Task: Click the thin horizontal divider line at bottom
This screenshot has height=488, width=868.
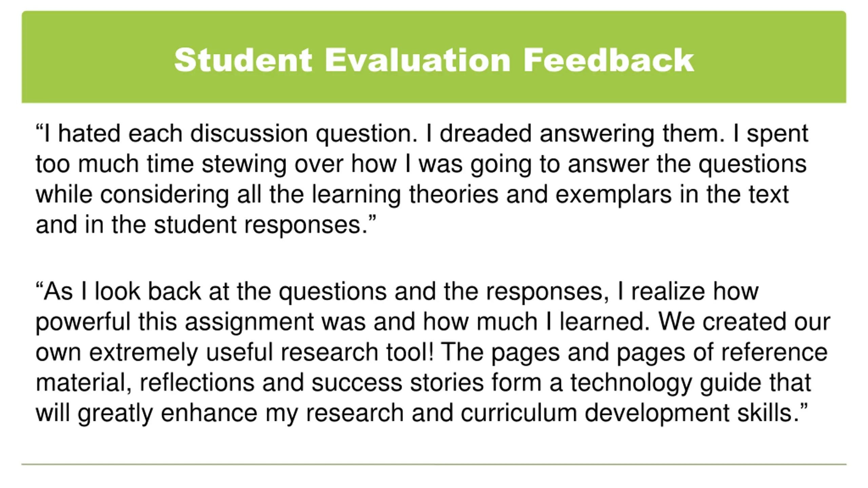Action: click(434, 464)
